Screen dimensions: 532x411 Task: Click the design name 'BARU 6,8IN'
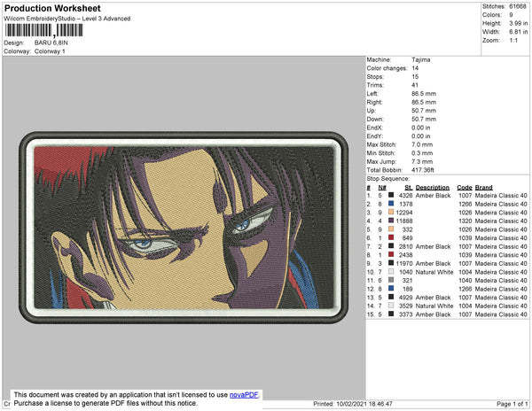(51, 43)
